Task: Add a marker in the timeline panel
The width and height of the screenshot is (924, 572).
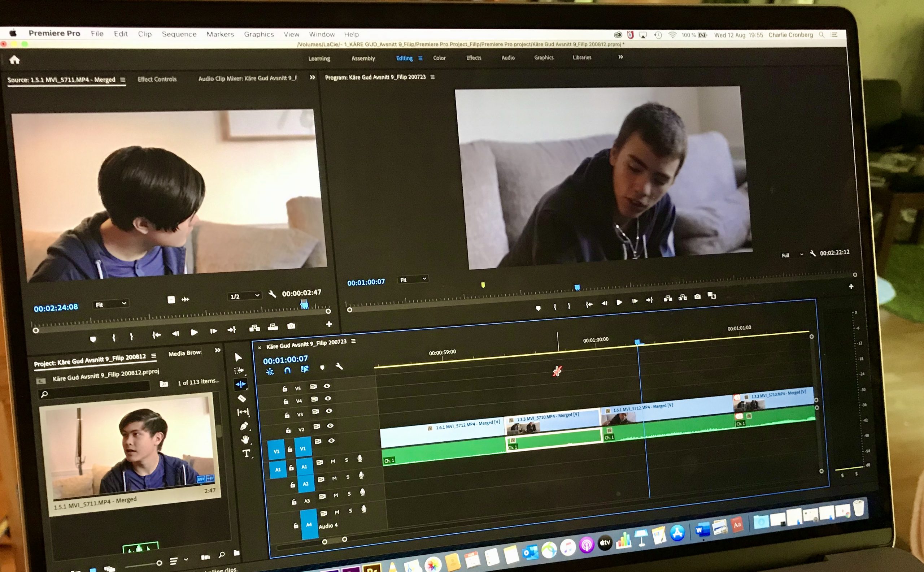Action: coord(322,367)
